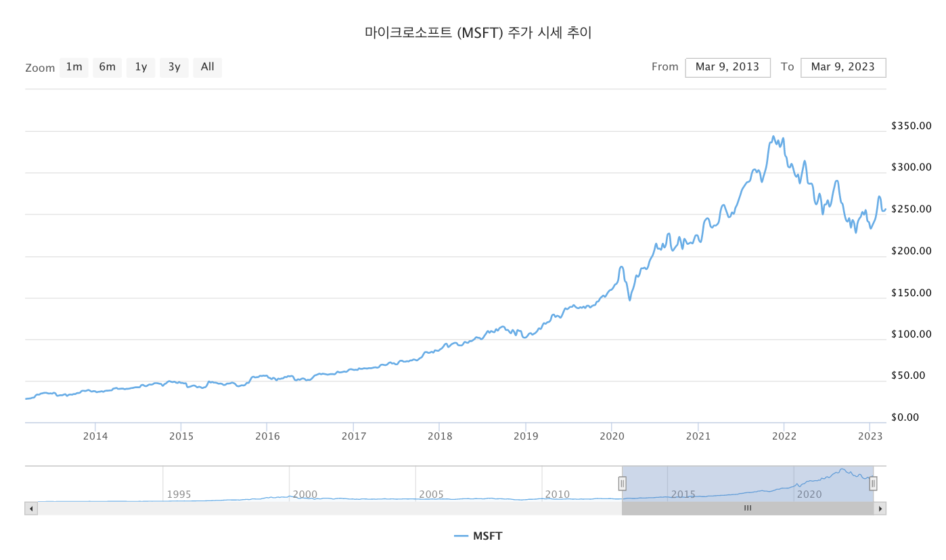The width and height of the screenshot is (946, 560).
Task: Set zoom range to 1m
Action: click(x=74, y=67)
